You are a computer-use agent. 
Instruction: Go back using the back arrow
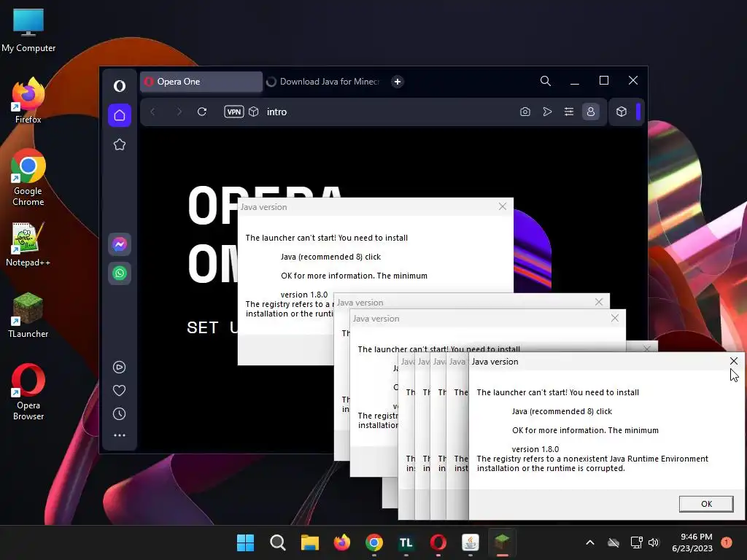pyautogui.click(x=153, y=112)
